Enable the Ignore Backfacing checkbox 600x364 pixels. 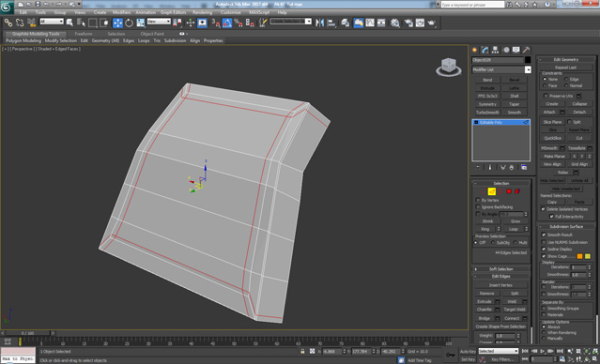[x=478, y=206]
